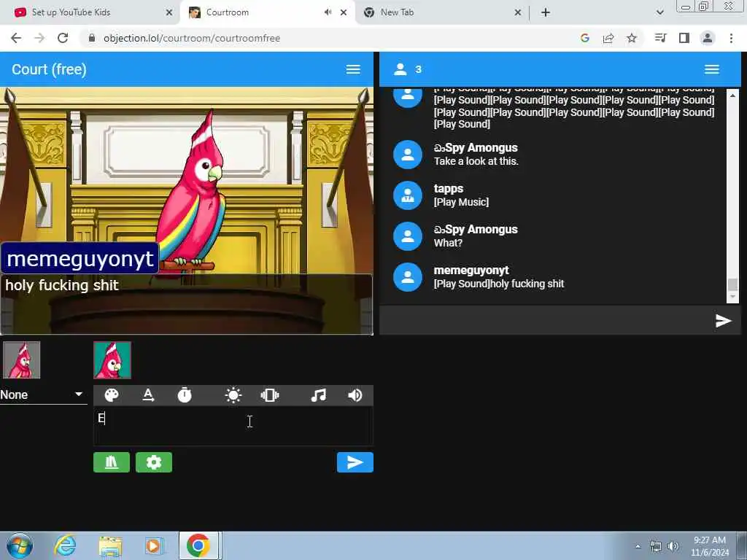Click the chat scrollbar up arrow
Screen dimensions: 747x560
coord(732,96)
